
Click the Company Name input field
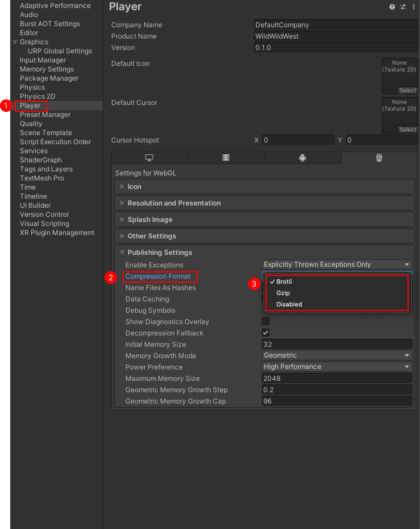tap(336, 25)
